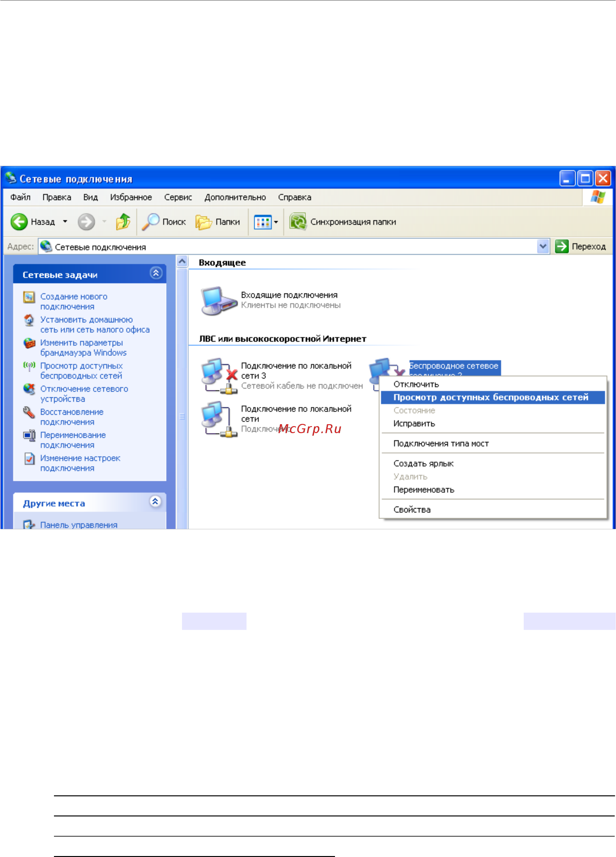Click Отключение сетевого устройства link

tap(84, 394)
